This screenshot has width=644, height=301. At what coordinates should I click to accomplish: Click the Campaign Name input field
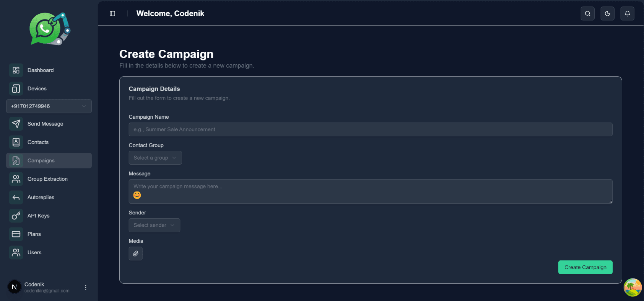click(370, 129)
